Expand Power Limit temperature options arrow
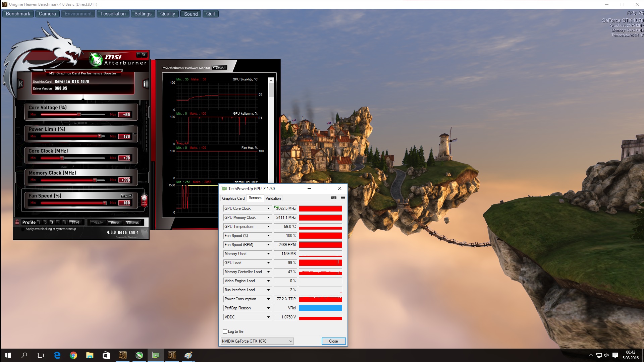This screenshot has width=644, height=362. (135, 134)
